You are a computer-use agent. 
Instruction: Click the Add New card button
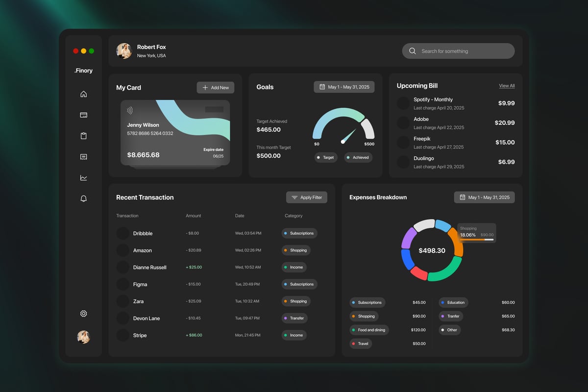(x=216, y=88)
